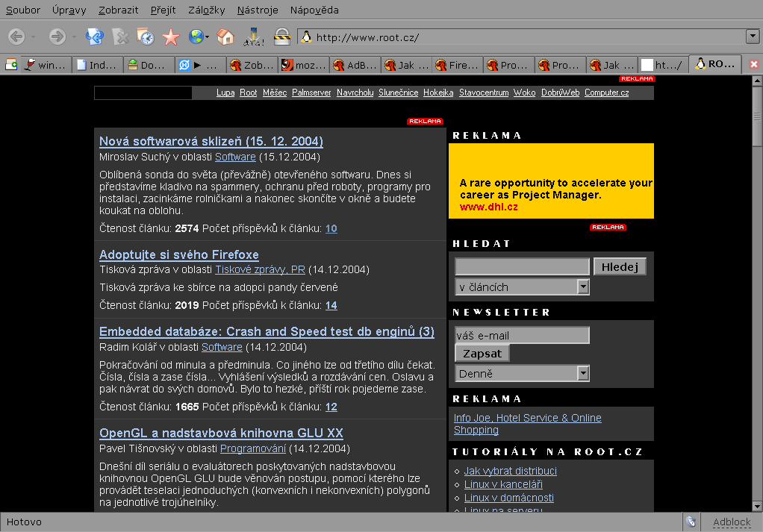Viewport: 763px width, 532px height.
Task: Follow the "Tiskové zprávy, PR" category link
Action: pos(261,269)
